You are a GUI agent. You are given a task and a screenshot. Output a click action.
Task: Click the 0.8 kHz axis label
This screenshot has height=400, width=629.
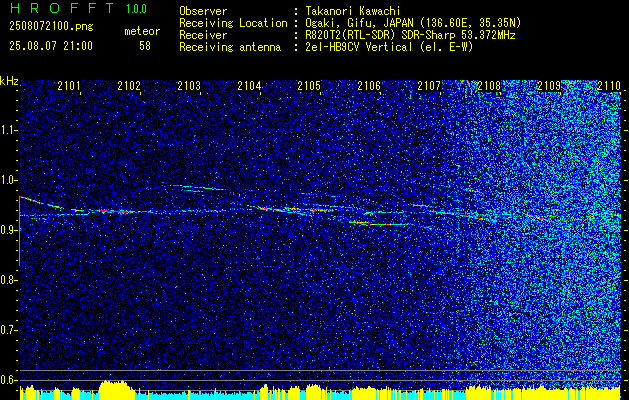pyautogui.click(x=8, y=280)
